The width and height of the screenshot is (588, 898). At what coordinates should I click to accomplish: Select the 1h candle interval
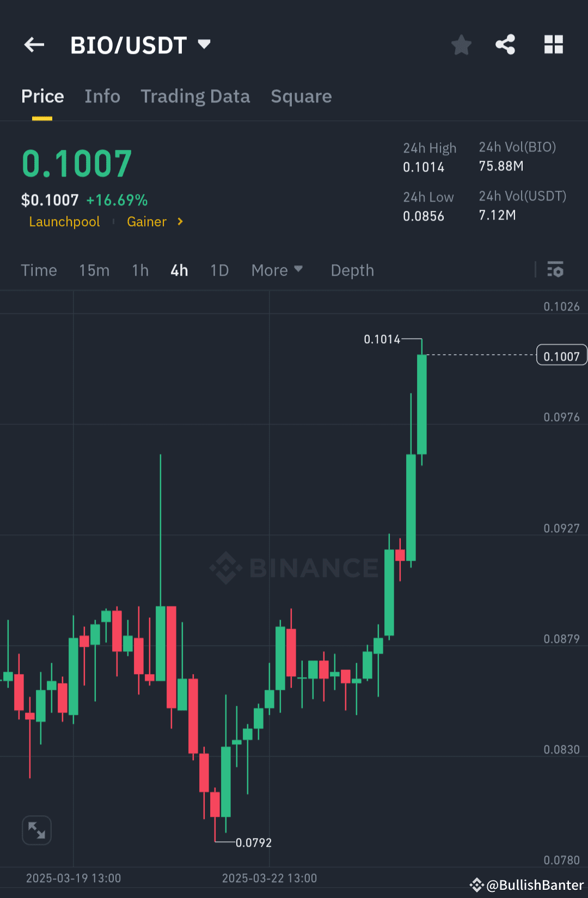139,270
